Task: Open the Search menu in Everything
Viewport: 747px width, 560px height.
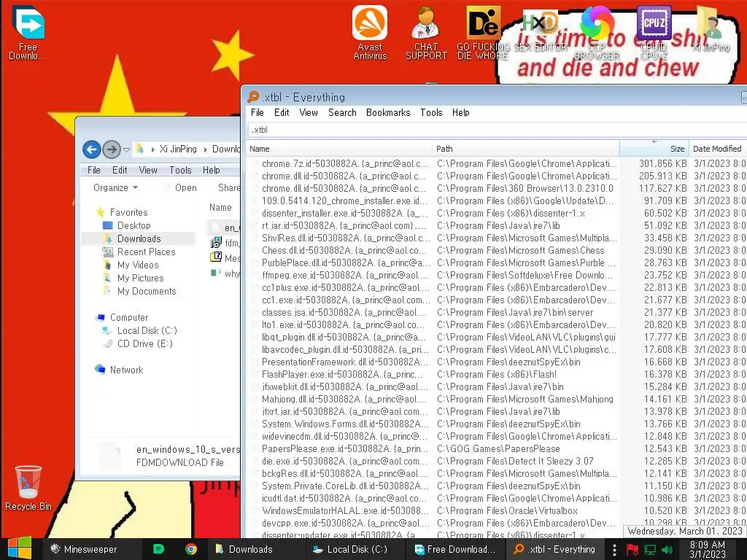Action: [342, 112]
